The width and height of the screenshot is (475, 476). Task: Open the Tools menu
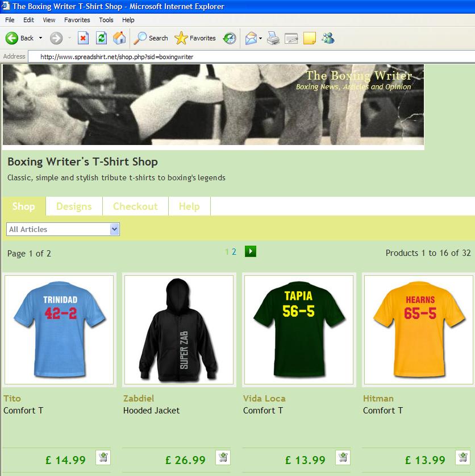tap(105, 19)
